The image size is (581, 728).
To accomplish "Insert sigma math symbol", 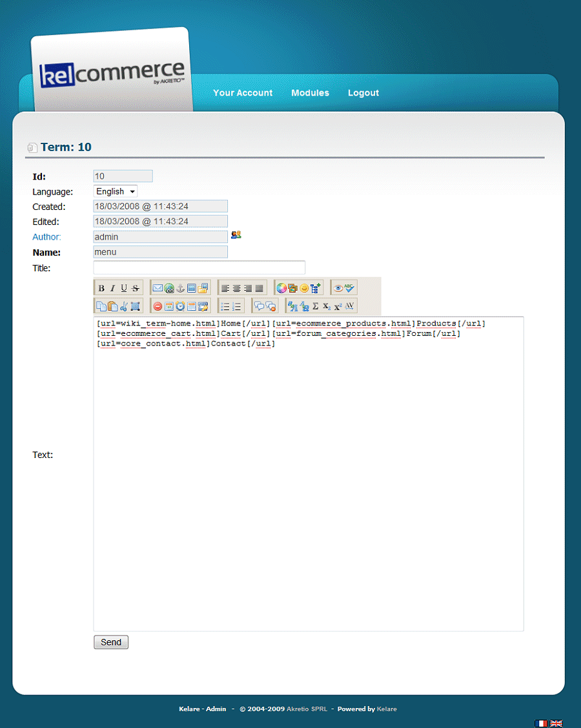I will tap(315, 306).
